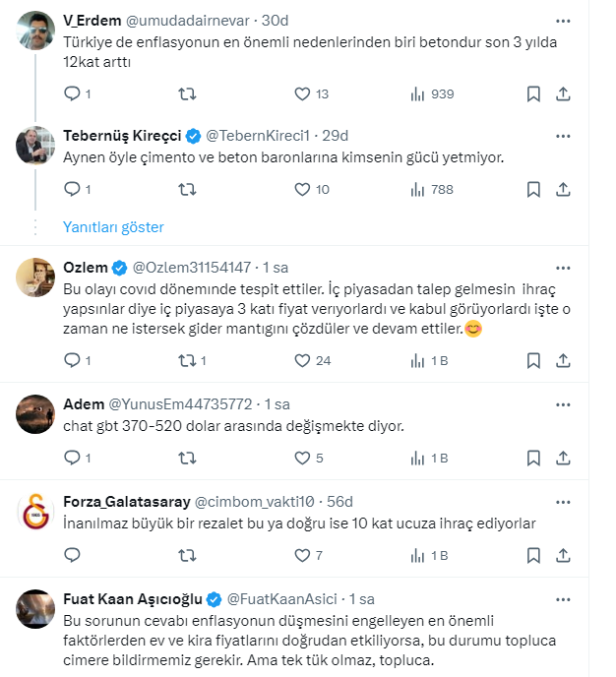Reply to Adem's tweet

click(x=72, y=458)
